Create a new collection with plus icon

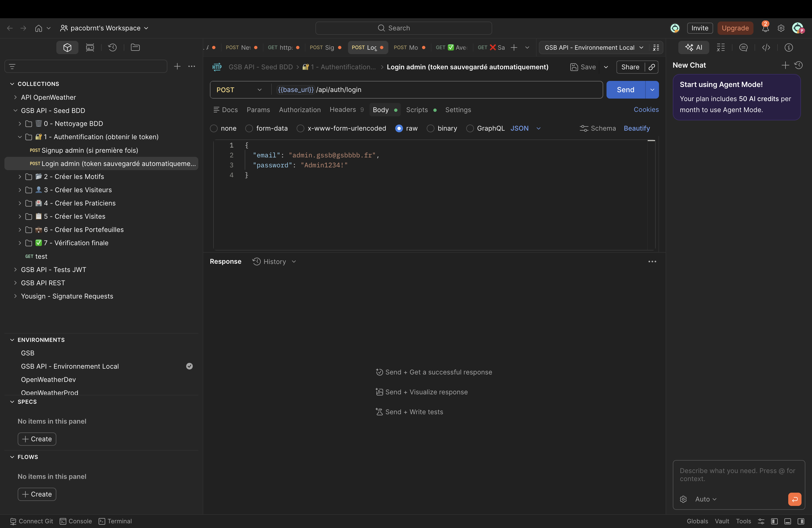[x=177, y=66]
